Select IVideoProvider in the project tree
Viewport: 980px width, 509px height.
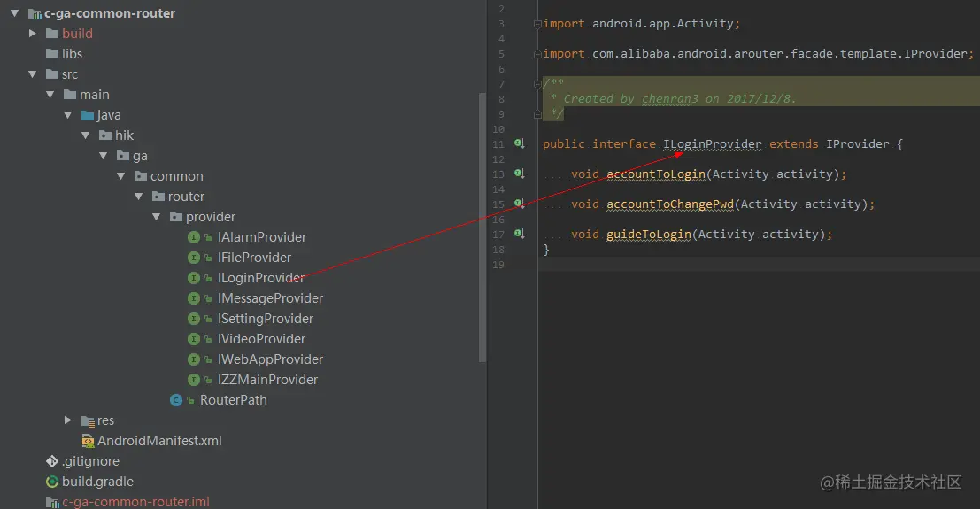[261, 338]
